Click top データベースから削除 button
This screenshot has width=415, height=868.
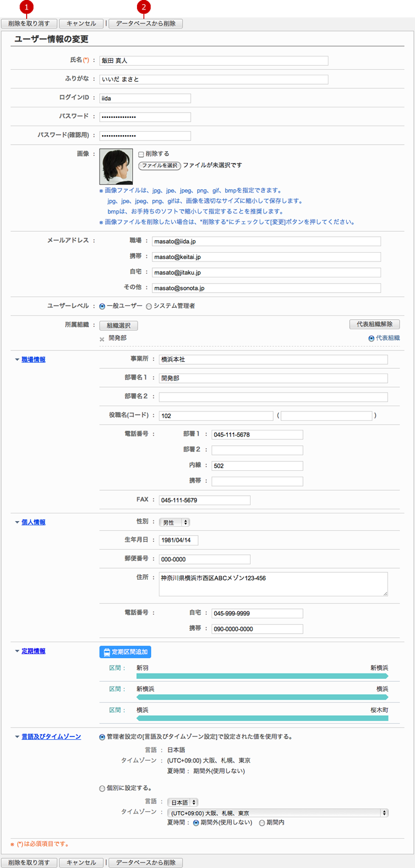pos(146,24)
